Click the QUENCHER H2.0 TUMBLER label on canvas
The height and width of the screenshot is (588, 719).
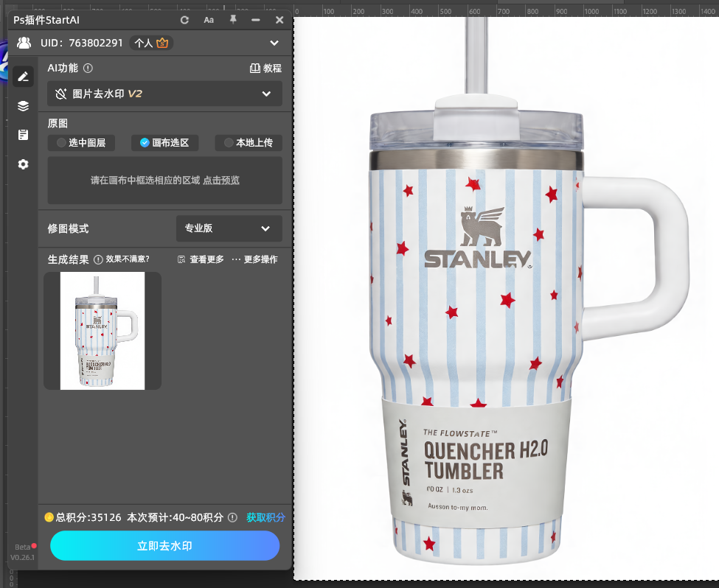point(485,460)
